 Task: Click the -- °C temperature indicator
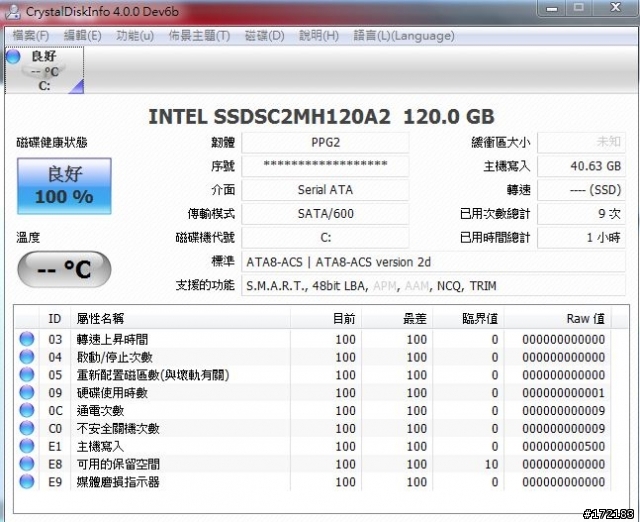(x=64, y=269)
